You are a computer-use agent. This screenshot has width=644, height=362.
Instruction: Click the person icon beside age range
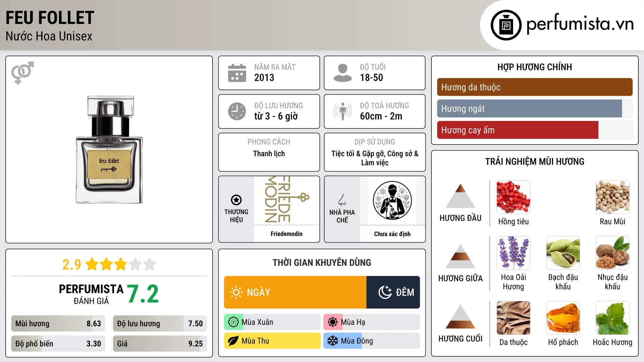[343, 73]
